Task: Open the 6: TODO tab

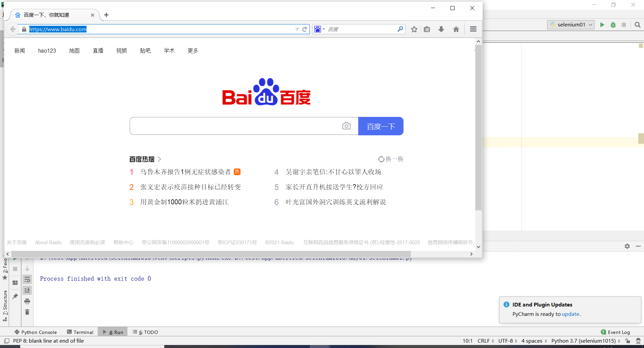Action: (x=145, y=332)
